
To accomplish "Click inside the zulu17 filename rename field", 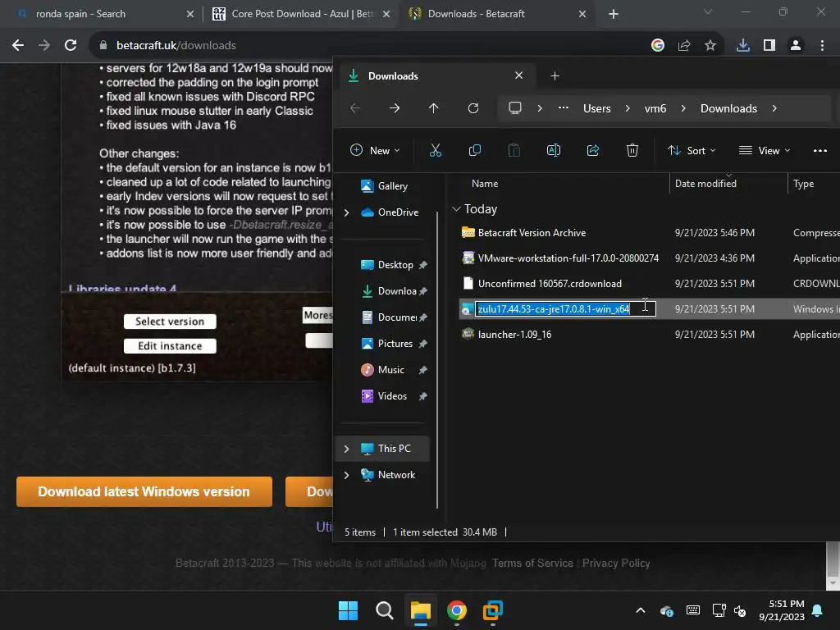I will pos(565,309).
